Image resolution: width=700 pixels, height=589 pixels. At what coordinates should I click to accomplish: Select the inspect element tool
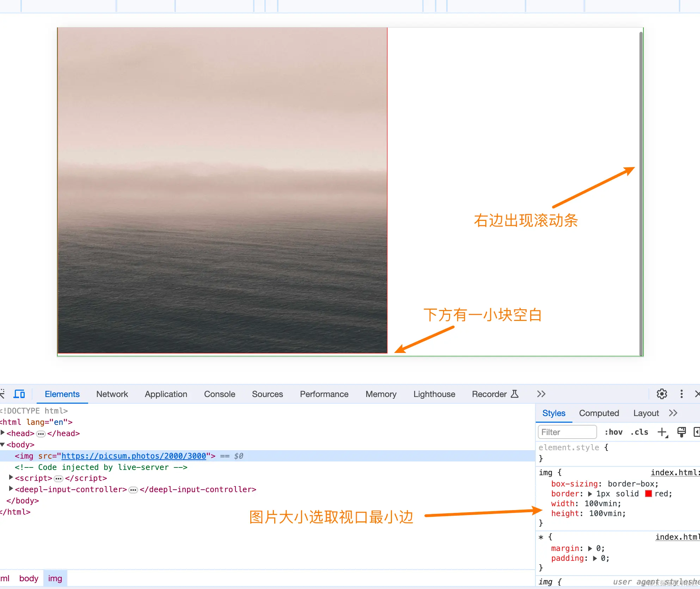(3, 394)
